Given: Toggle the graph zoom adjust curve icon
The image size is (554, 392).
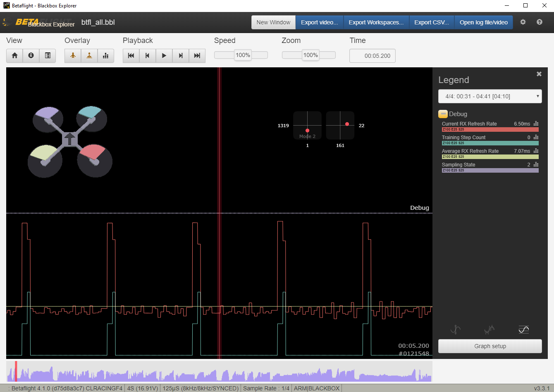Looking at the screenshot, I should tap(456, 330).
